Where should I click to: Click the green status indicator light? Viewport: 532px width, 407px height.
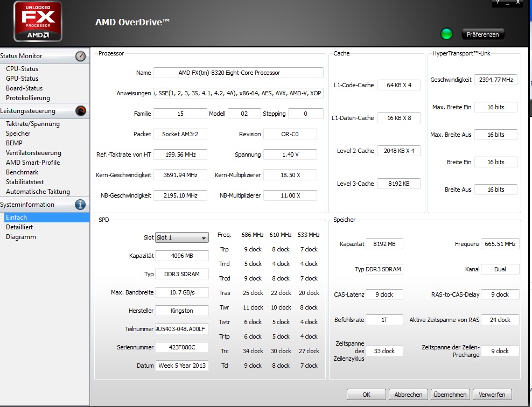coord(446,34)
